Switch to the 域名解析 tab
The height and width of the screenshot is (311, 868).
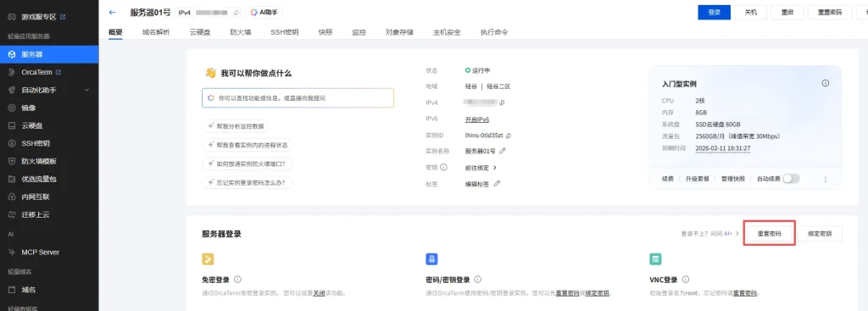[156, 32]
